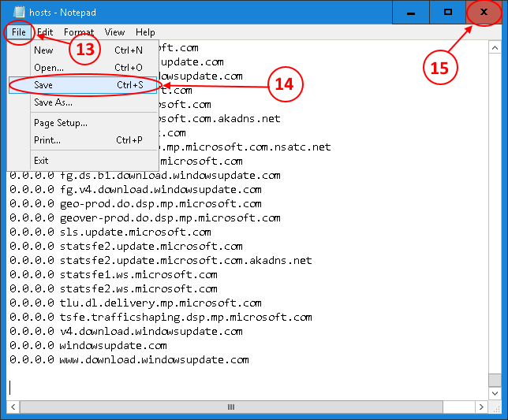Open the Format menu
Screen dimensions: 508x420
point(79,32)
